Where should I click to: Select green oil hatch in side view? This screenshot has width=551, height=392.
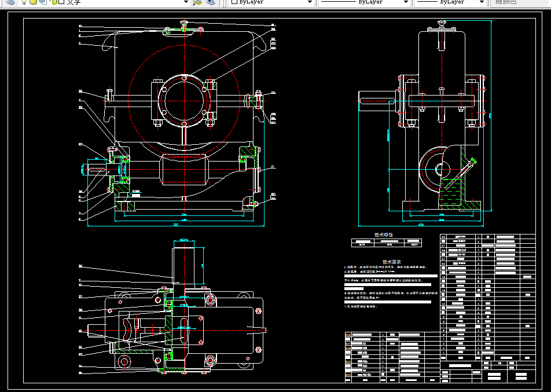pyautogui.click(x=450, y=192)
